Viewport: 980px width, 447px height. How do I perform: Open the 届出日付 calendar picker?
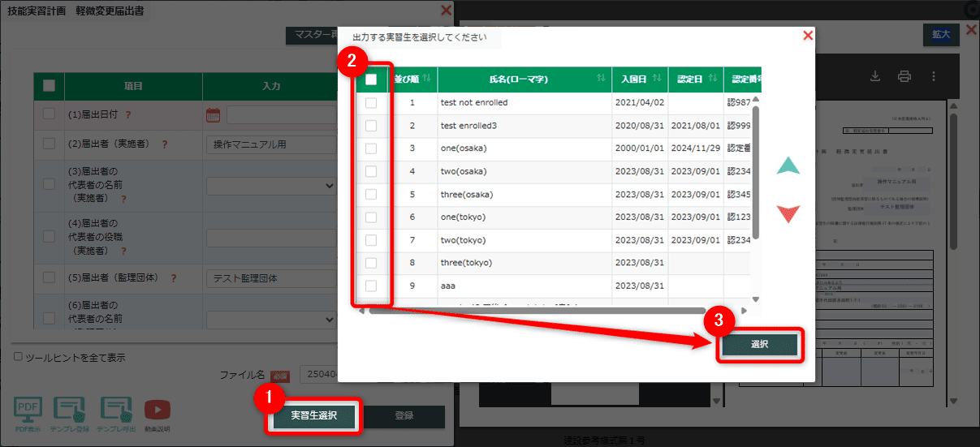[214, 115]
